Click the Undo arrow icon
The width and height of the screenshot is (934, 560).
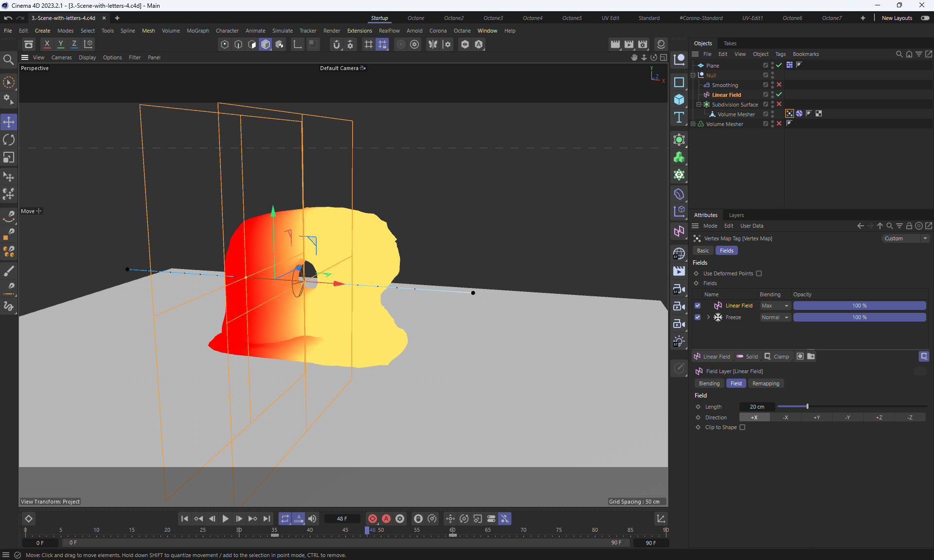click(8, 18)
